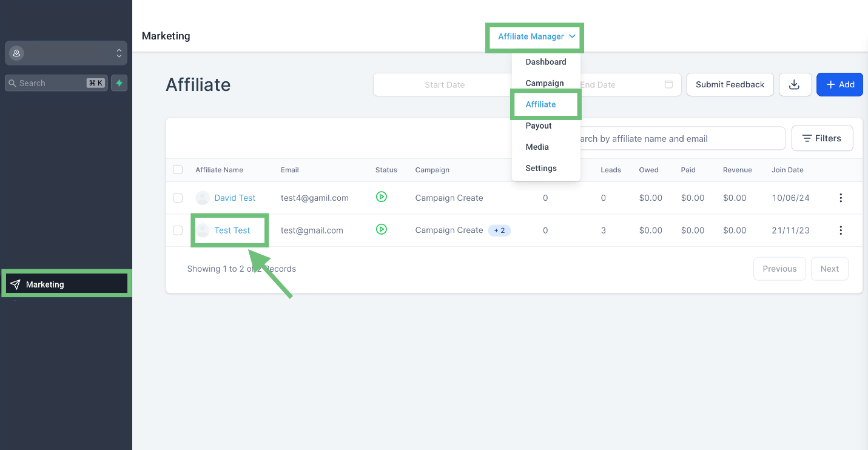
Task: Click the green lightning quick-action icon
Action: [119, 83]
